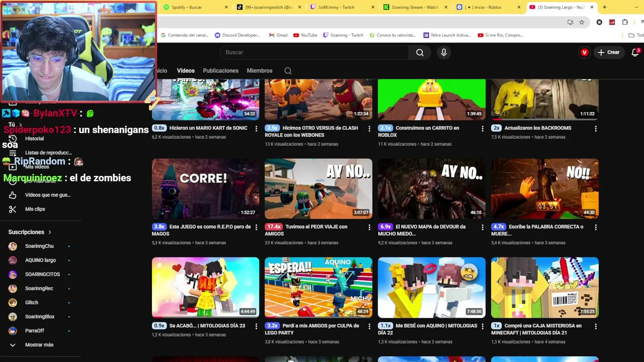644x362 pixels.
Task: Expand Mostrar más subscriptions
Action: click(39, 345)
